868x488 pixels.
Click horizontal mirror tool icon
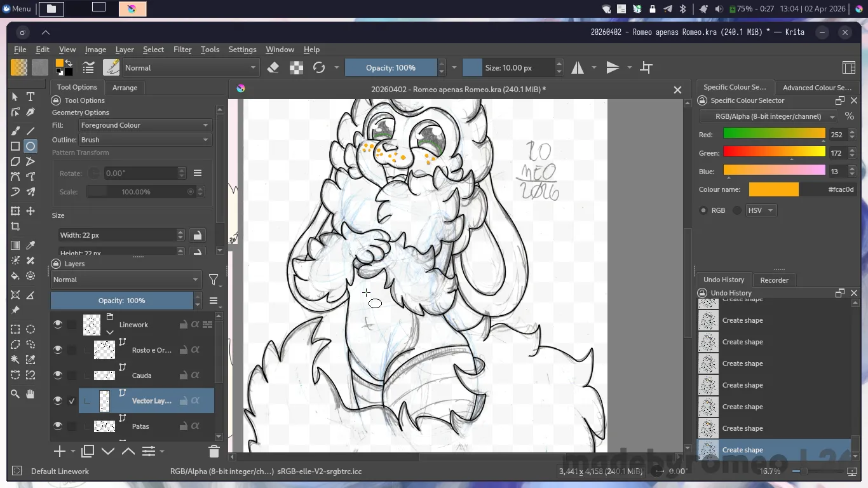pos(578,67)
